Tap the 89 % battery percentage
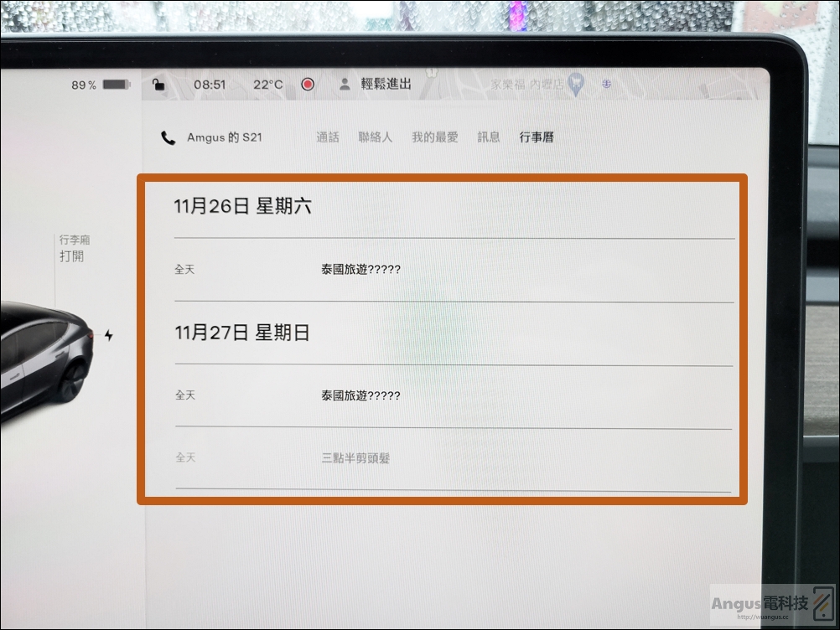The width and height of the screenshot is (840, 630). click(x=84, y=85)
